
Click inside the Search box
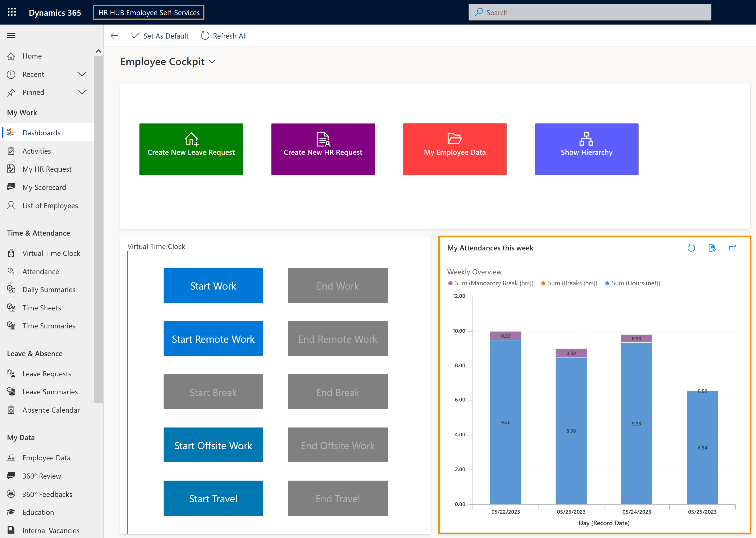pyautogui.click(x=590, y=13)
